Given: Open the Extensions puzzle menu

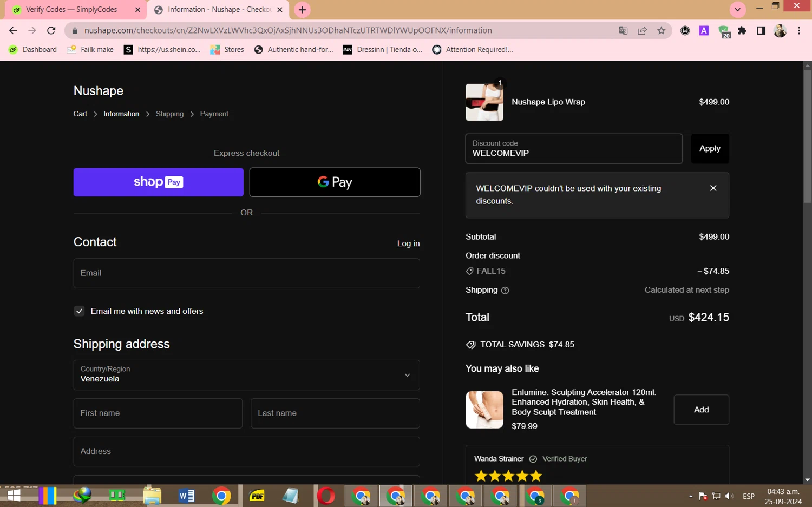Looking at the screenshot, I should 742,31.
